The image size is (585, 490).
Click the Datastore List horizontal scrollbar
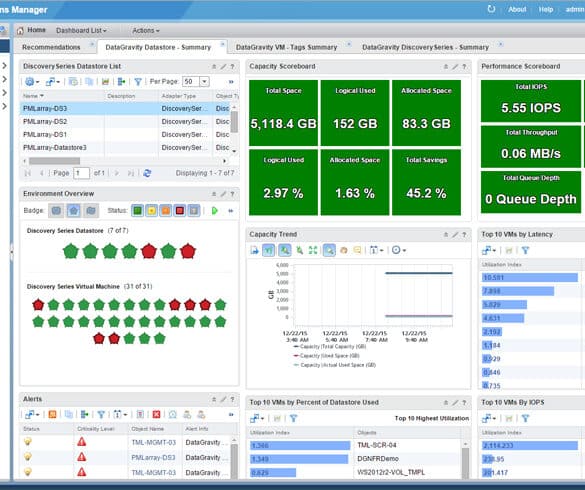[54, 161]
